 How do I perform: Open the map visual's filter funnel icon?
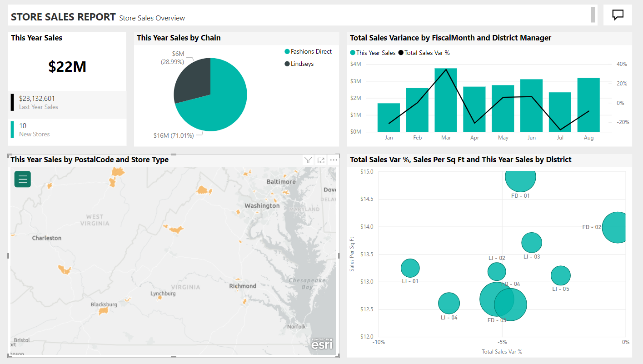point(308,160)
